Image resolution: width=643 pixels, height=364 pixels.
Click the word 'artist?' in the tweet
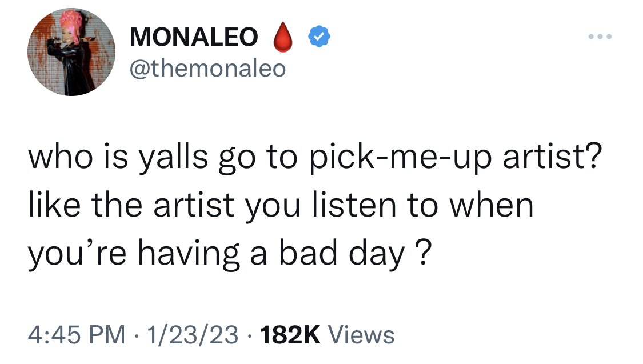pos(552,157)
